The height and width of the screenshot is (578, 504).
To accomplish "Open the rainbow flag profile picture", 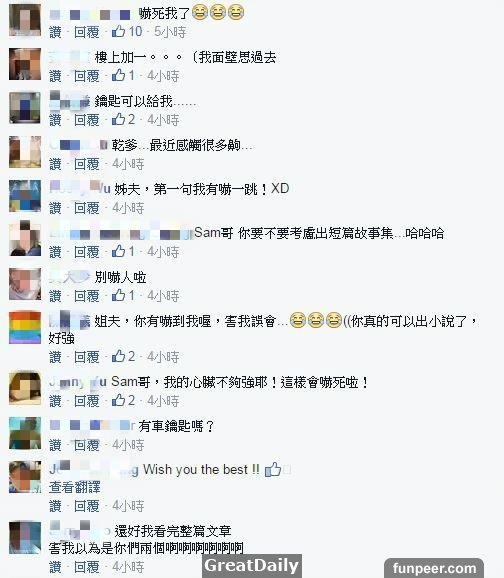I will [x=25, y=328].
